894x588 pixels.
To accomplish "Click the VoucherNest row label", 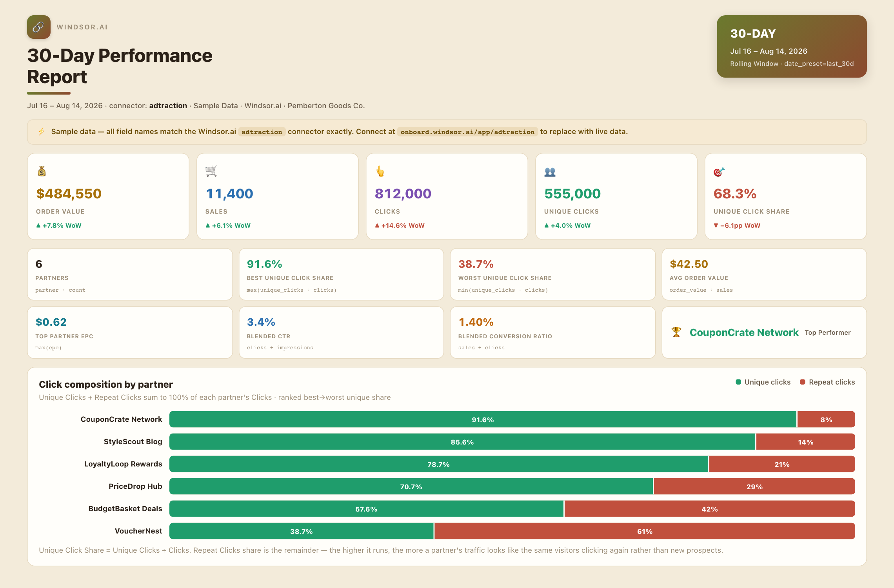I will tap(138, 531).
